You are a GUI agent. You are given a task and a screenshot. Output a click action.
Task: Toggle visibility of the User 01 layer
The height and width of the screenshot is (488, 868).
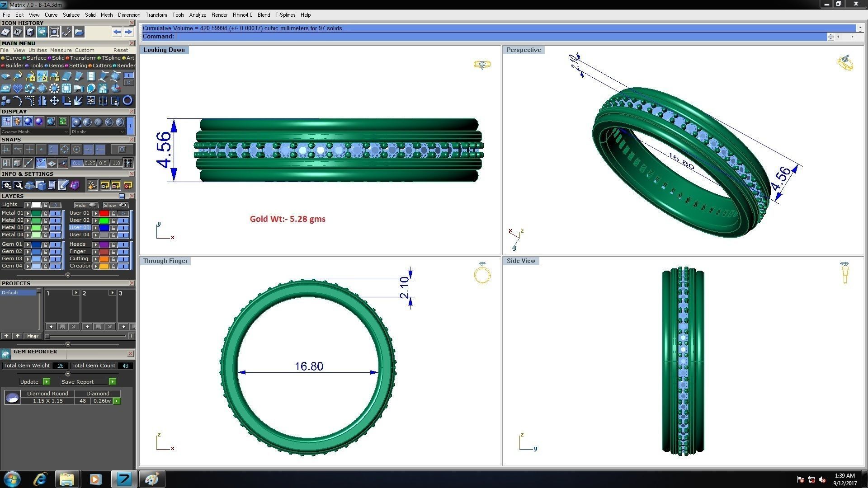tap(123, 213)
